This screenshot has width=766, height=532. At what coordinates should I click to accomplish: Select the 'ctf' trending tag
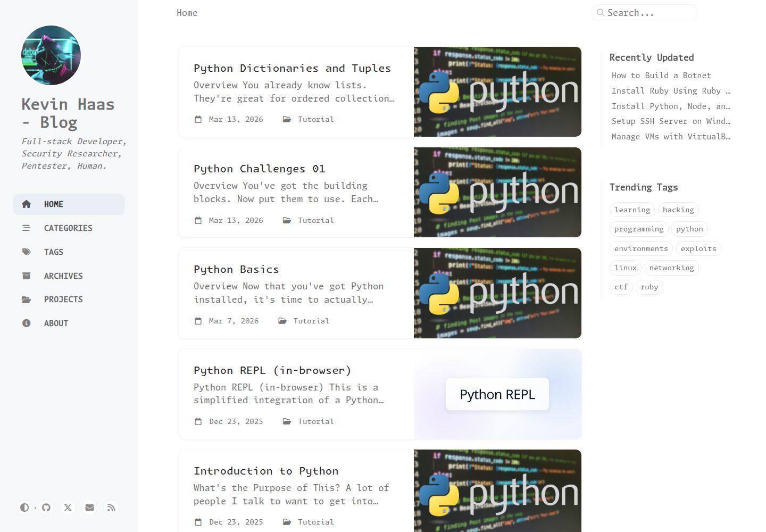(x=621, y=287)
